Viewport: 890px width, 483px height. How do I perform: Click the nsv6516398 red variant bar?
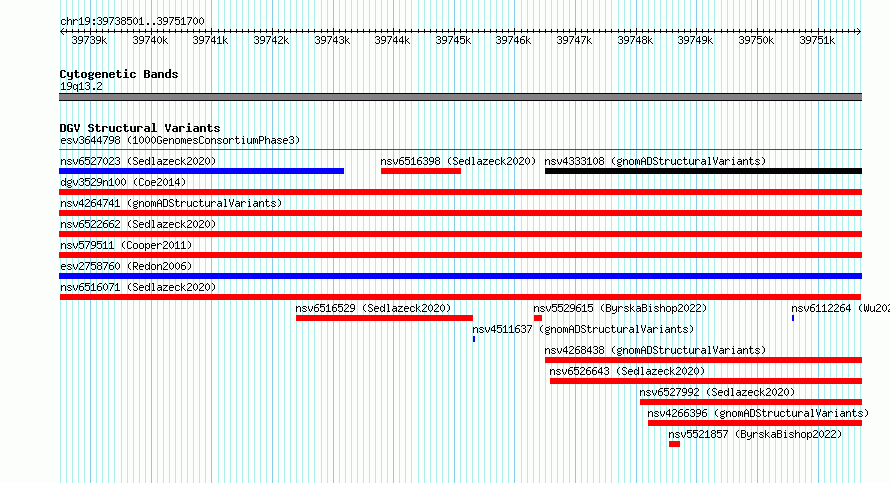[x=421, y=171]
